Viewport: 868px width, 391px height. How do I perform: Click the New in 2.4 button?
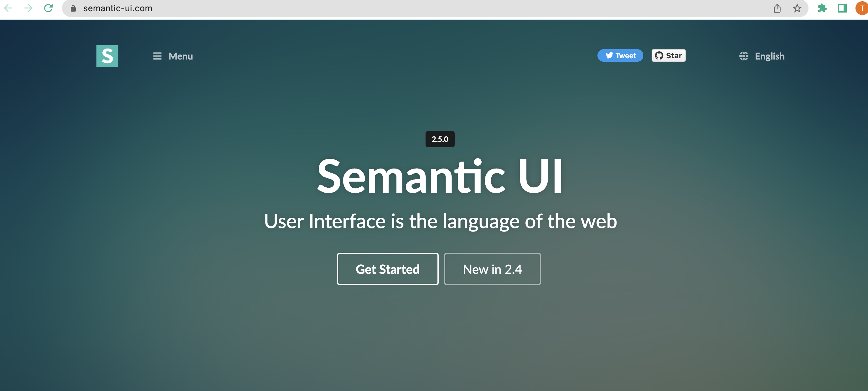click(492, 269)
